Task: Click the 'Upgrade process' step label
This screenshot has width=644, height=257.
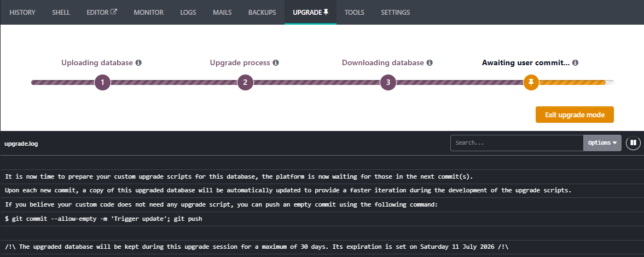Action: click(240, 63)
